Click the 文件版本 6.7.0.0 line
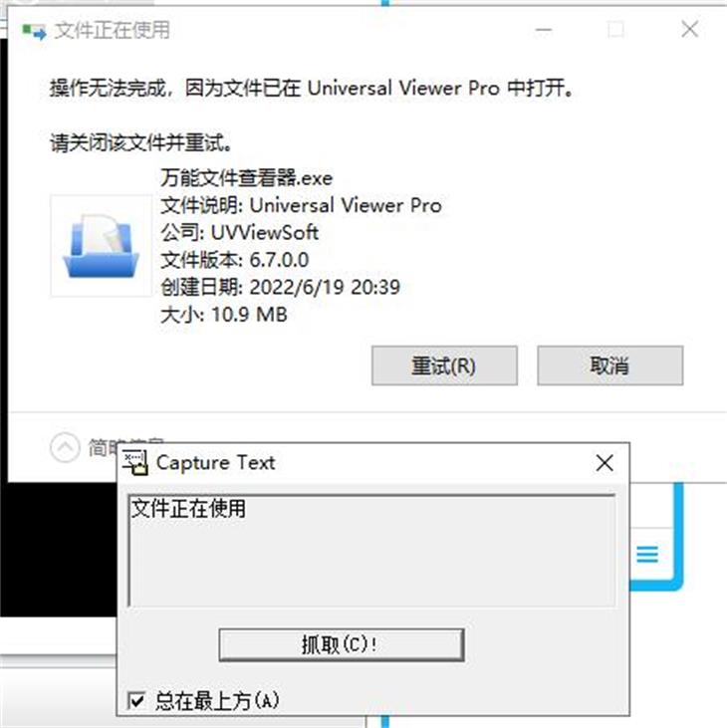Image resolution: width=727 pixels, height=728 pixels. [234, 260]
